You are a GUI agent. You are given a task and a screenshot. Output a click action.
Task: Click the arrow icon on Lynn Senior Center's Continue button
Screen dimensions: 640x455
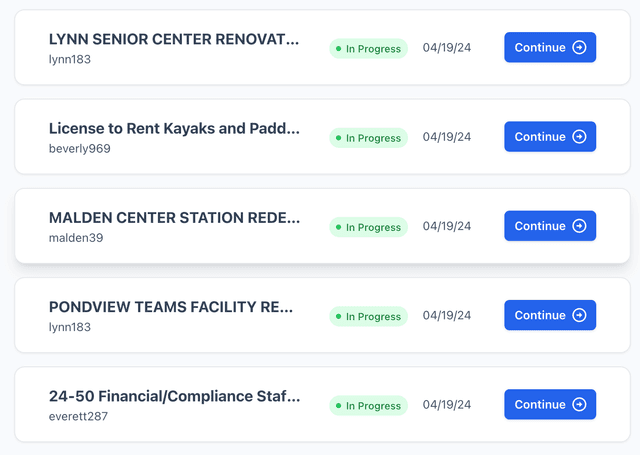coord(579,48)
